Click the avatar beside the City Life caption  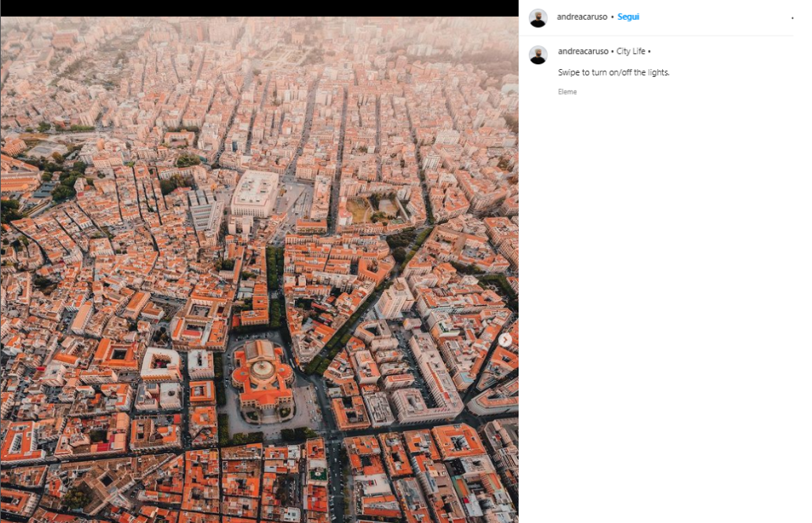pos(538,55)
